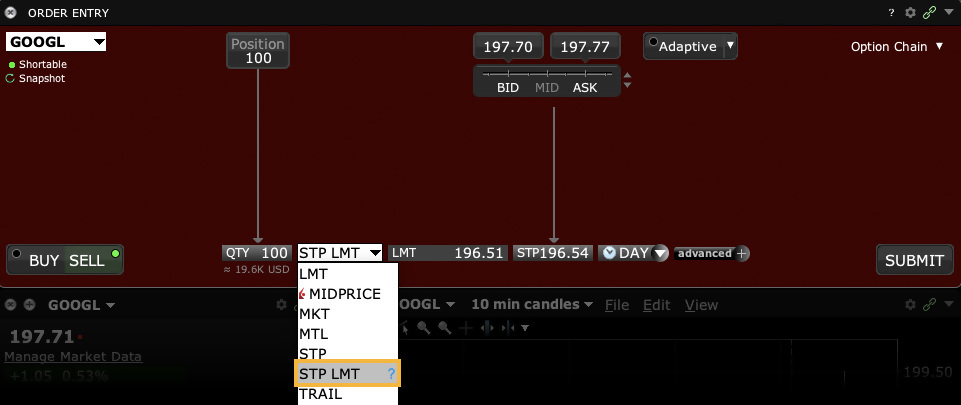Click the Manage Market Data link
The height and width of the screenshot is (405, 961).
click(x=73, y=357)
